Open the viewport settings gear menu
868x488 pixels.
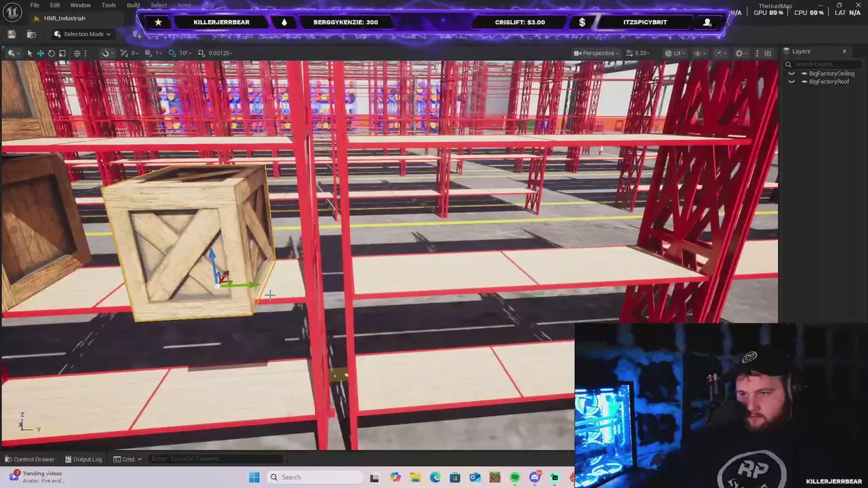tap(741, 53)
